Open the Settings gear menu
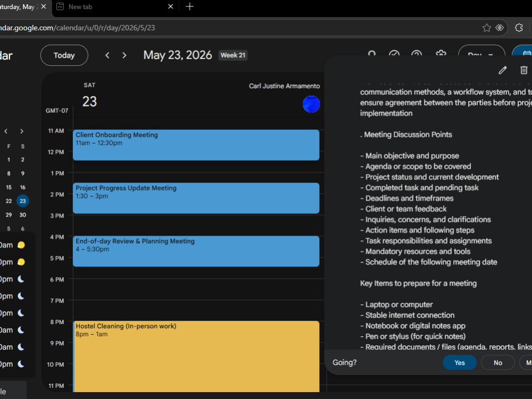 click(440, 54)
